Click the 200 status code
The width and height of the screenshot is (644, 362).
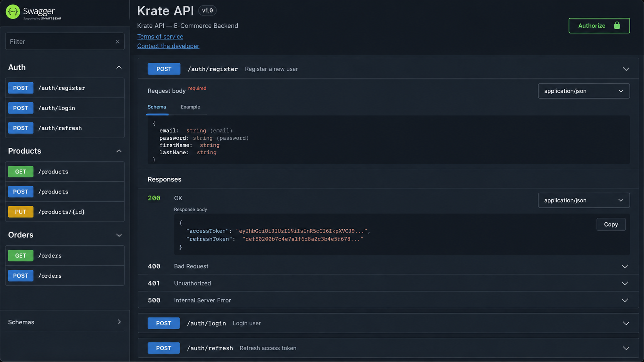tap(154, 198)
